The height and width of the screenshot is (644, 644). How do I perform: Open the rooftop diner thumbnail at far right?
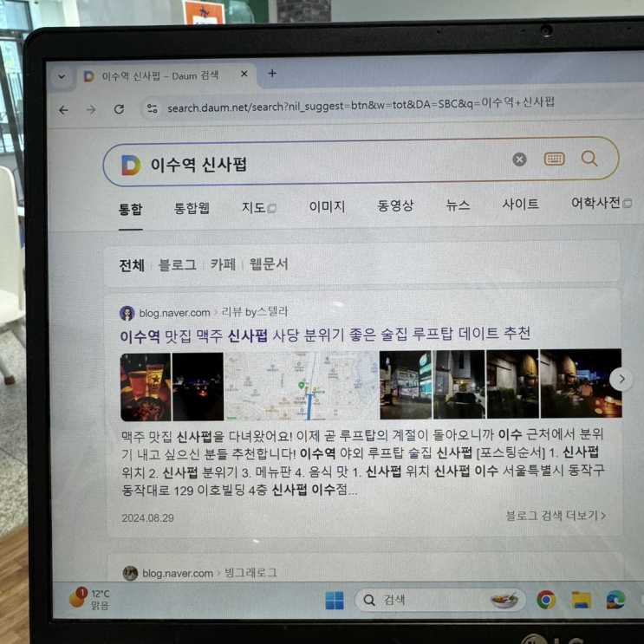[581, 383]
